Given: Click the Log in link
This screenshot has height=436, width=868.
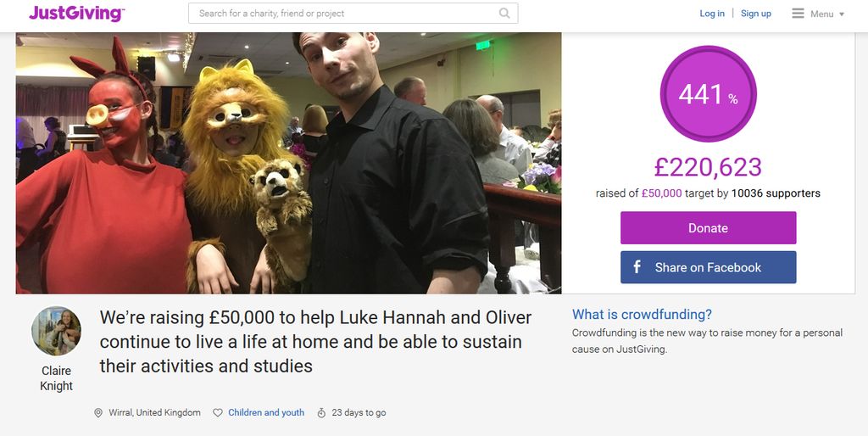Looking at the screenshot, I should (x=712, y=14).
